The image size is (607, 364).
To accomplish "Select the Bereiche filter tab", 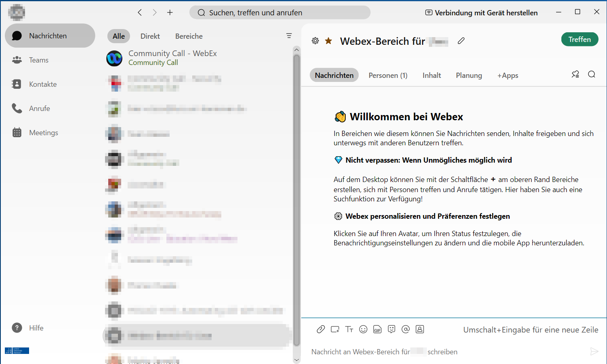I will click(x=189, y=36).
